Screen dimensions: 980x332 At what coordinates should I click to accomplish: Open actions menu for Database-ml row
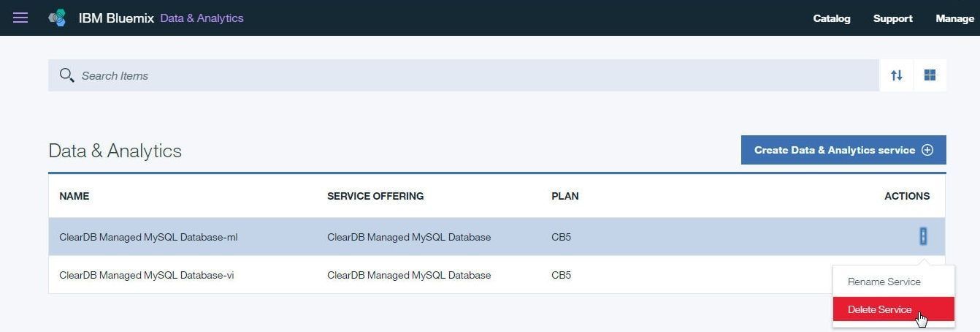[x=923, y=236]
